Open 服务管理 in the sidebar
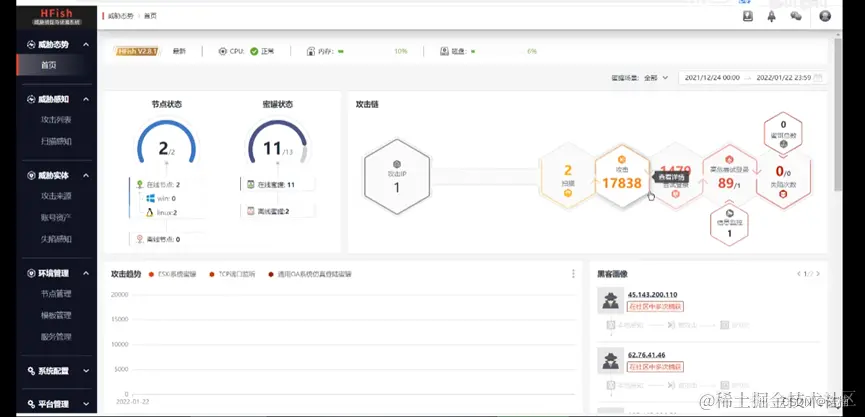 click(x=54, y=336)
